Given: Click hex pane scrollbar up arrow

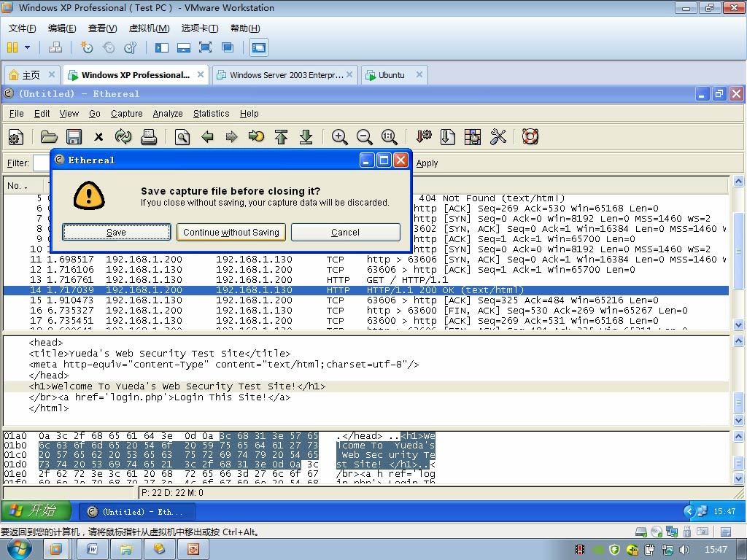Looking at the screenshot, I should tap(738, 437).
